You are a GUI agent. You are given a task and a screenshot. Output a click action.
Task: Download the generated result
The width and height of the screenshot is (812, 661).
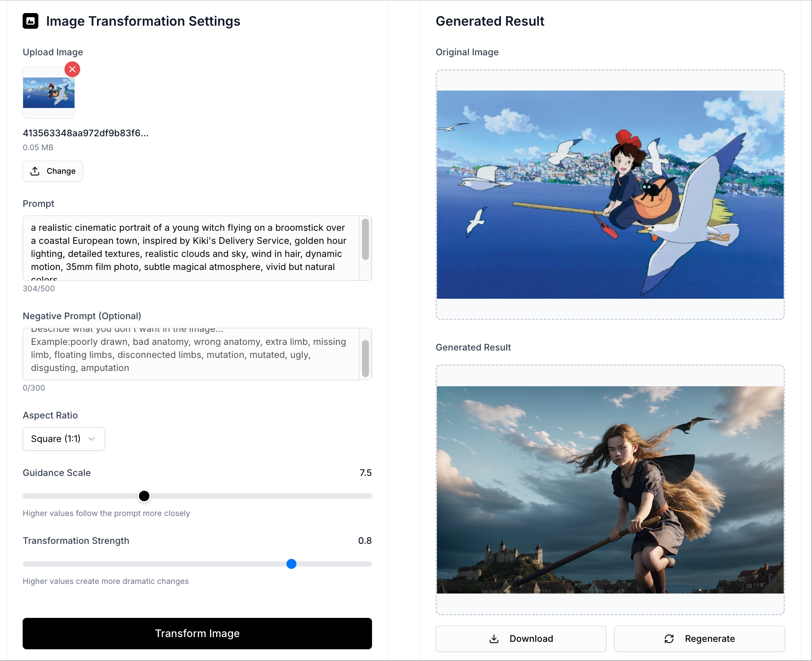pyautogui.click(x=521, y=639)
